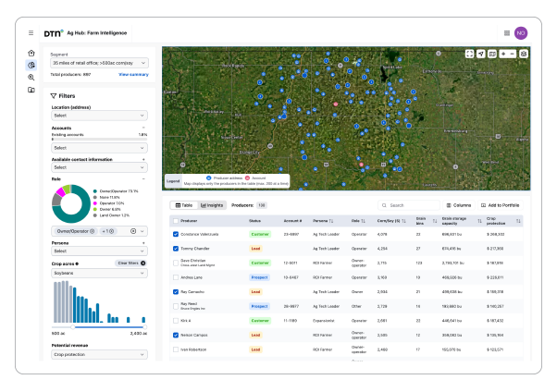557x392 pixels.
Task: Click the Lead badge for Tommy Chandler
Action: coord(255,249)
